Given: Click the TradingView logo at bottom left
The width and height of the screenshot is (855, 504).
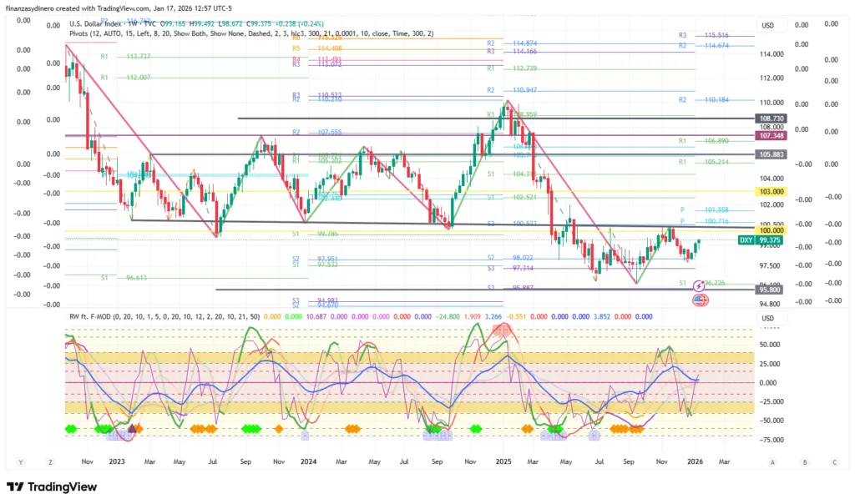Looking at the screenshot, I should pos(52,487).
